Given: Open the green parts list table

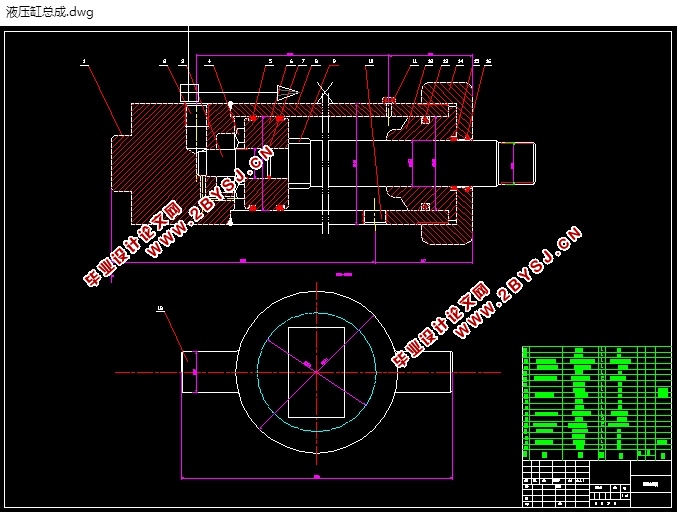Looking at the screenshot, I should click(x=595, y=402).
